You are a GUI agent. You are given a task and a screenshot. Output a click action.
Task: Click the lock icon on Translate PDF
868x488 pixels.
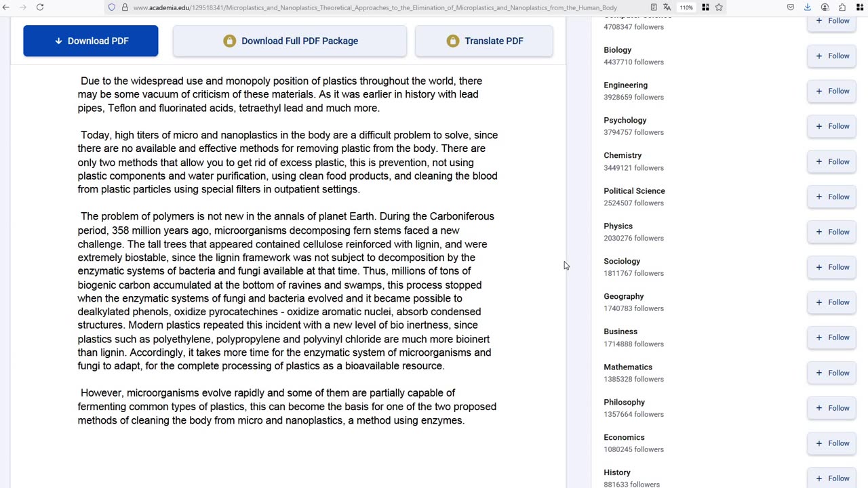click(x=453, y=41)
